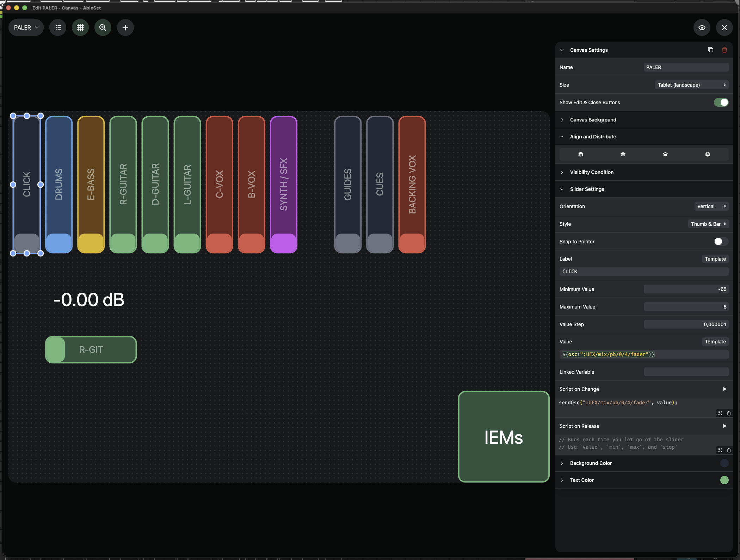Expand the Script on Release editor
740x560 pixels.
720,450
